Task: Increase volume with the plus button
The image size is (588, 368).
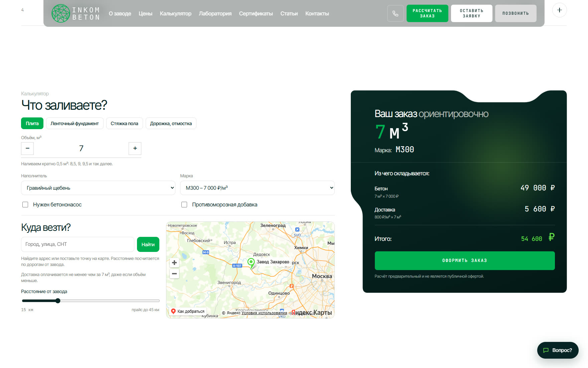Action: pos(135,148)
